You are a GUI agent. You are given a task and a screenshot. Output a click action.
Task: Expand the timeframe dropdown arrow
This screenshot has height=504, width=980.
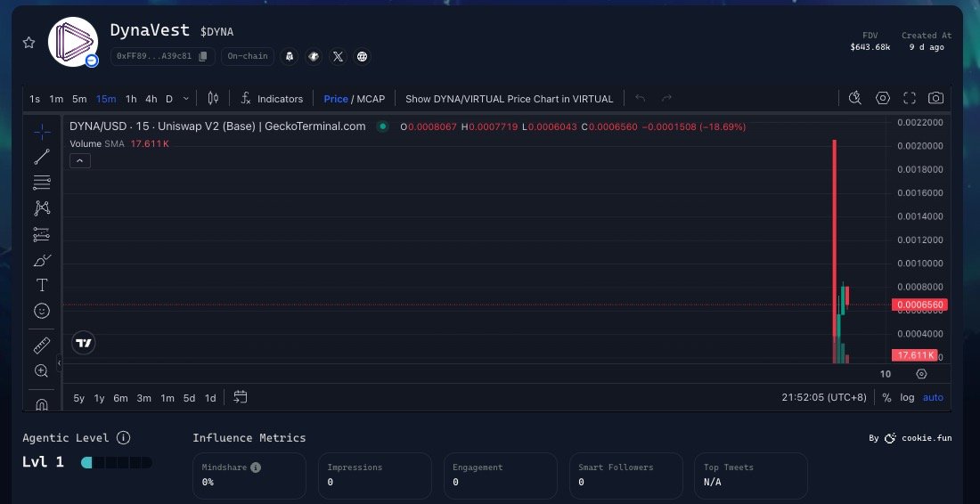click(x=185, y=99)
